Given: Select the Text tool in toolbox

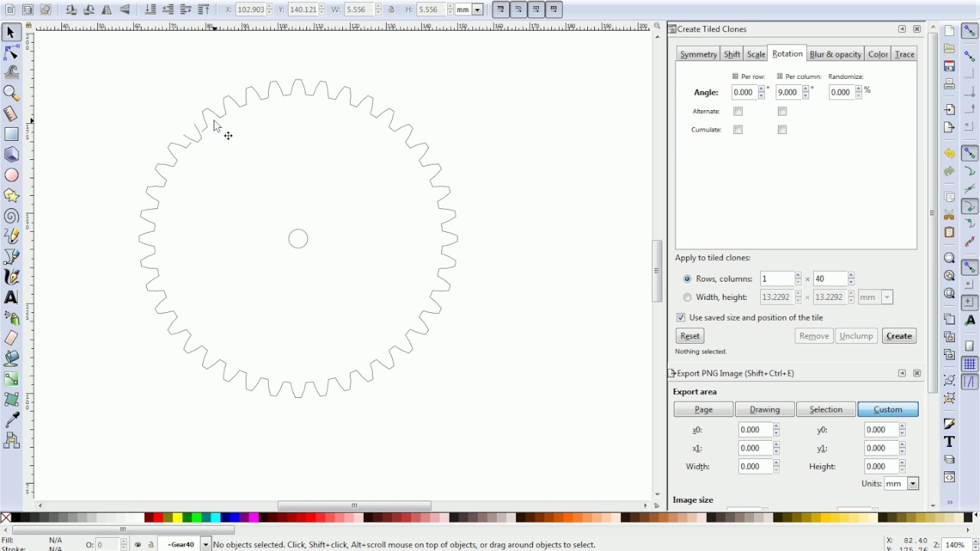Looking at the screenshot, I should tap(11, 297).
